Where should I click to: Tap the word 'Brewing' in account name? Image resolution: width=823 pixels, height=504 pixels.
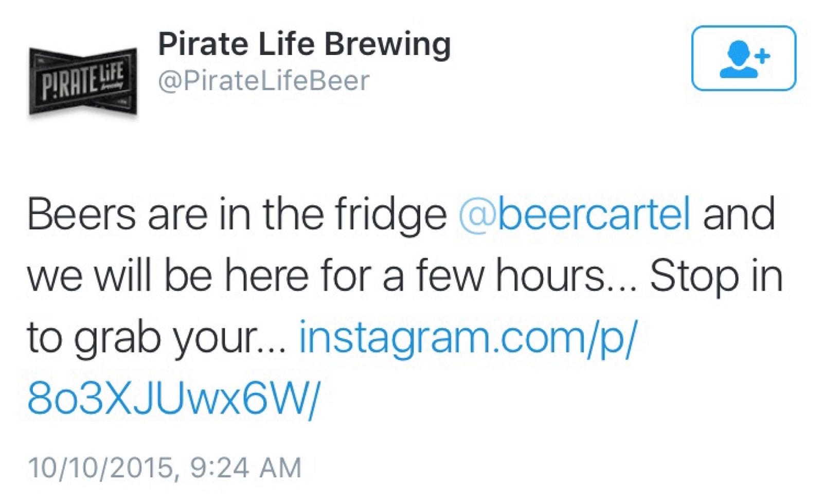pyautogui.click(x=387, y=44)
